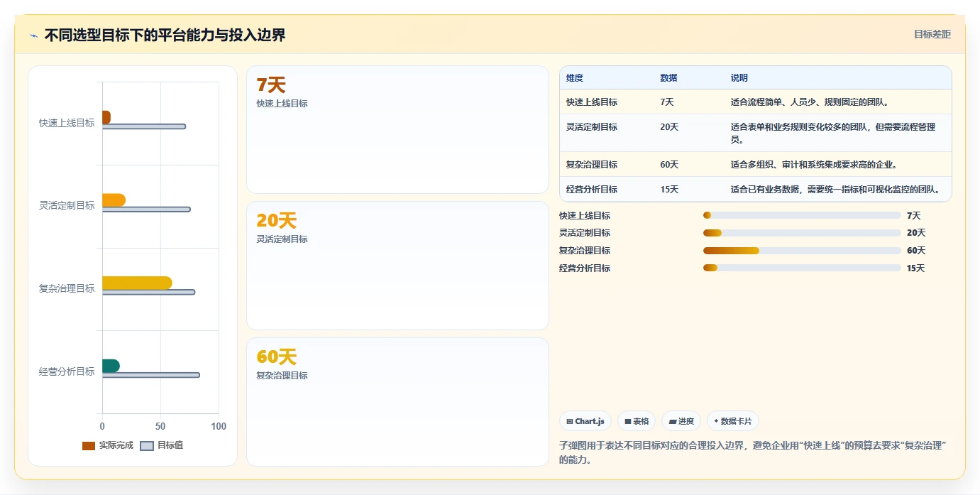980x495 pixels.
Task: Click the grey target bar for 快速上线目标
Action: [x=144, y=126]
